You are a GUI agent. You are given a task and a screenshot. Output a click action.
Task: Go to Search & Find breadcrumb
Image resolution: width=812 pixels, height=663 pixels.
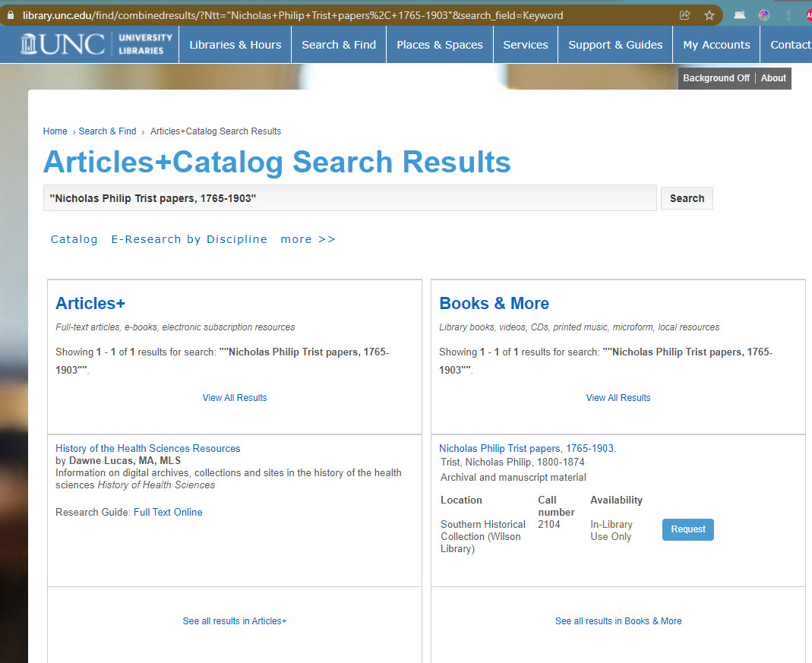pyautogui.click(x=107, y=131)
